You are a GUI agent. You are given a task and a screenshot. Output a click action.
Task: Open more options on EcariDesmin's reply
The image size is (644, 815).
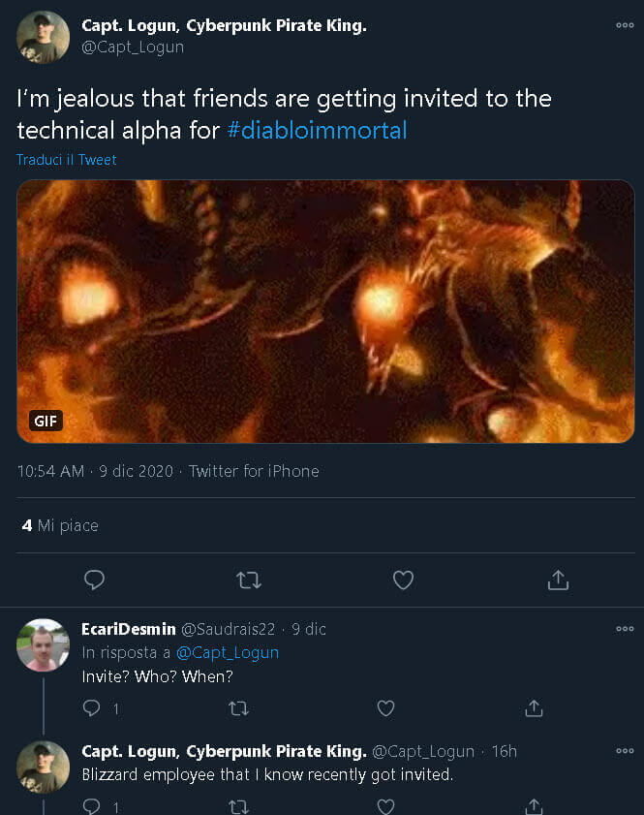(x=625, y=629)
